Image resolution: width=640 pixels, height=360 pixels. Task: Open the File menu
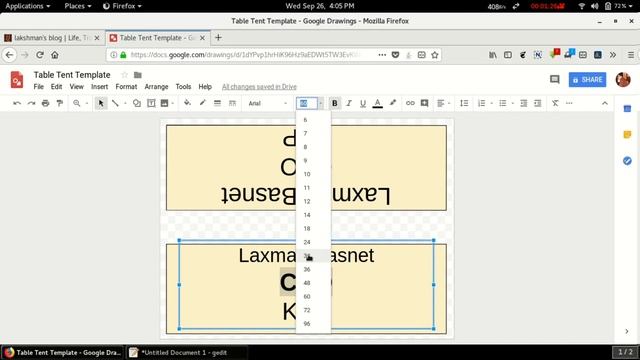tap(38, 87)
